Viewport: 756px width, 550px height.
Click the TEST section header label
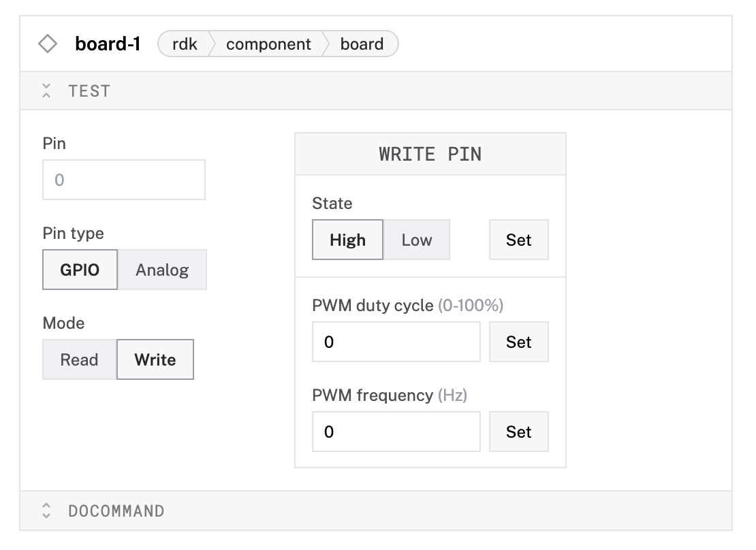89,91
